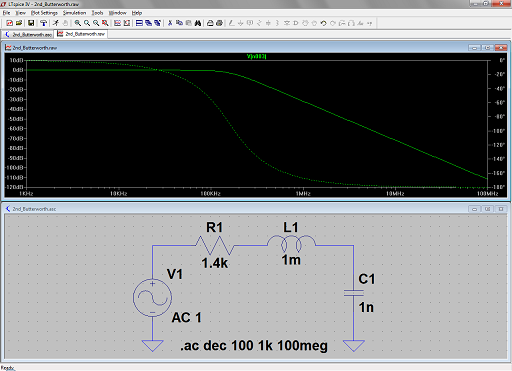Click the Cut scissors icon
This screenshot has height=371, width=512.
coord(170,23)
